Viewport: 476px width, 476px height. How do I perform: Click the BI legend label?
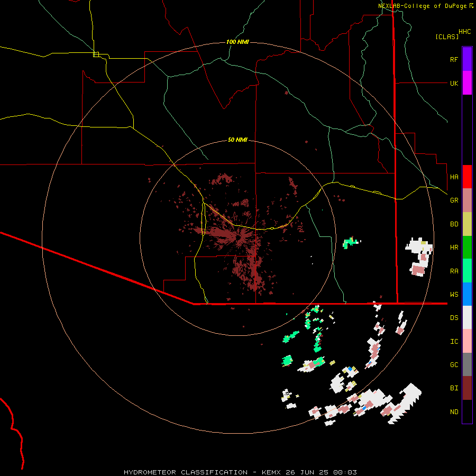454,388
